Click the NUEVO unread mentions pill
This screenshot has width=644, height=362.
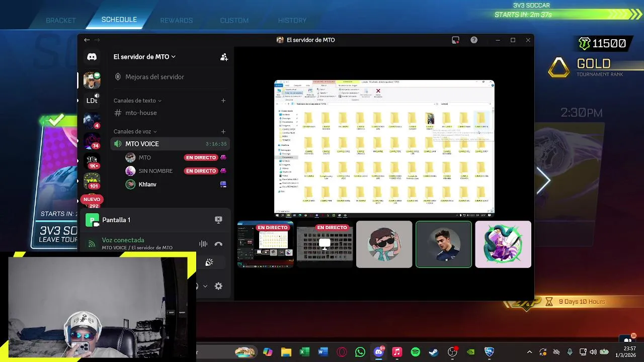(x=92, y=200)
